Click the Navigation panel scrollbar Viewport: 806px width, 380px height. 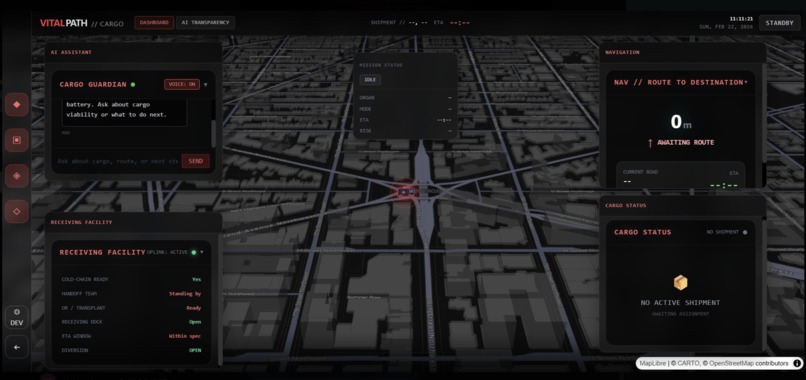pyautogui.click(x=764, y=113)
